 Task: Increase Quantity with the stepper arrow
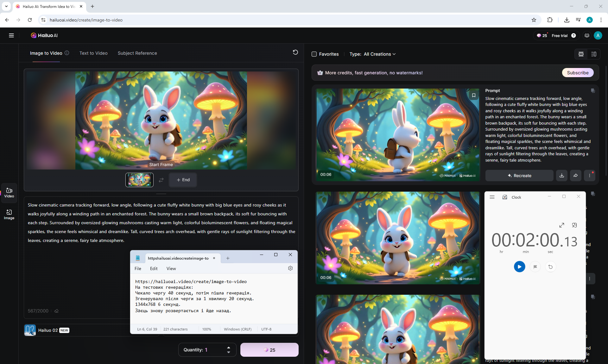pyautogui.click(x=229, y=347)
